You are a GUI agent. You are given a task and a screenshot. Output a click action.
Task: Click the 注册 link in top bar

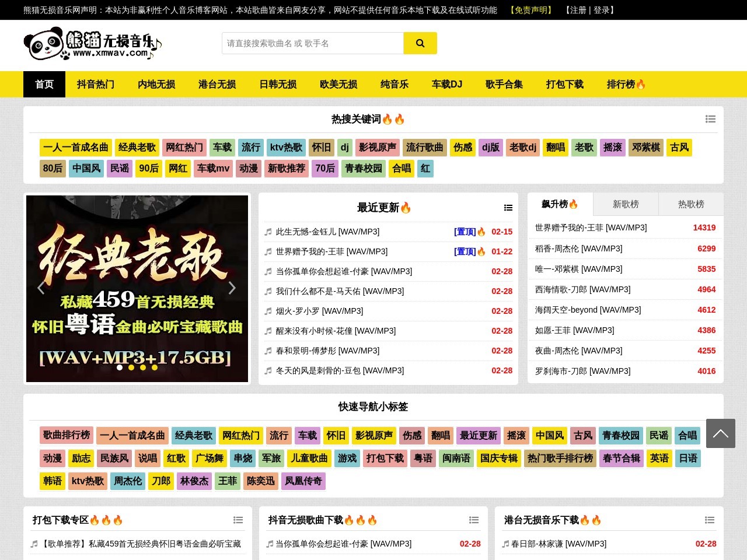pyautogui.click(x=578, y=10)
